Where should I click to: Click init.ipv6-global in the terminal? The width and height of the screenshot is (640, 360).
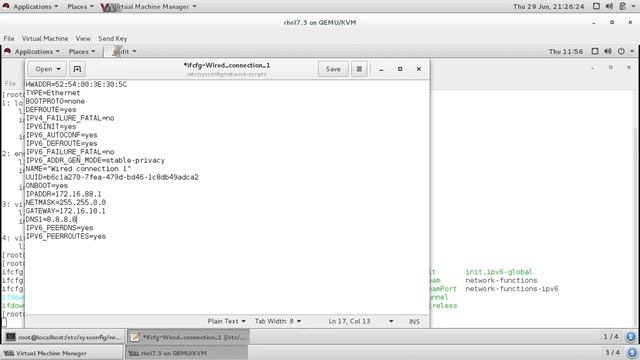coord(499,272)
